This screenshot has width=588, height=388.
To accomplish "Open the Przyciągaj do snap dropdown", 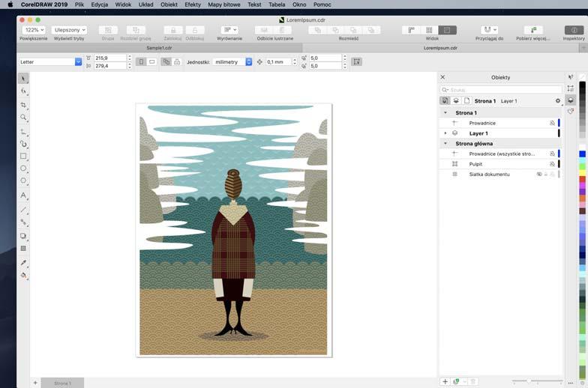I will (x=489, y=30).
